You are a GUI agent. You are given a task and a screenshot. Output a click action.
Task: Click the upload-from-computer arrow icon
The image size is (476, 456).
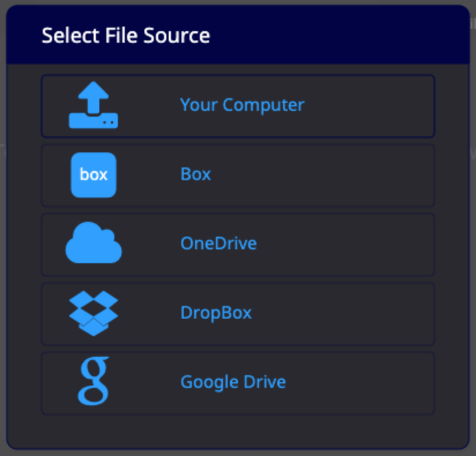(94, 105)
